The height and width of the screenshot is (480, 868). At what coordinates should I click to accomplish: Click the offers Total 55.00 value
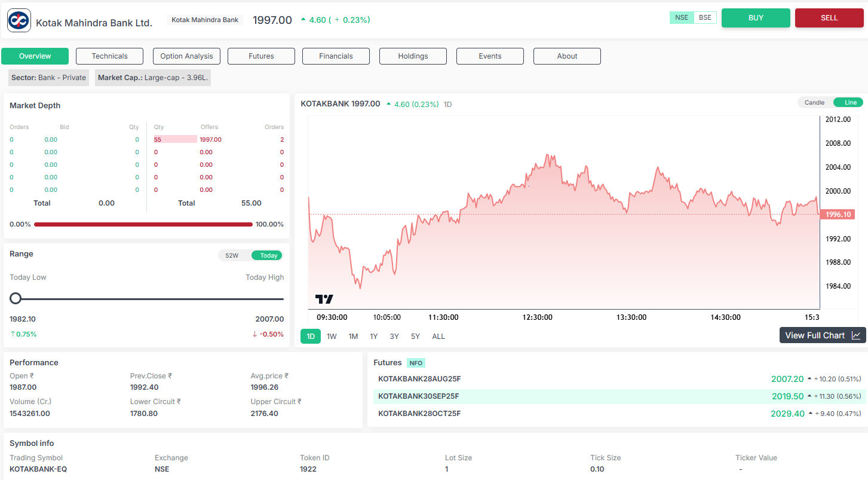(x=251, y=203)
